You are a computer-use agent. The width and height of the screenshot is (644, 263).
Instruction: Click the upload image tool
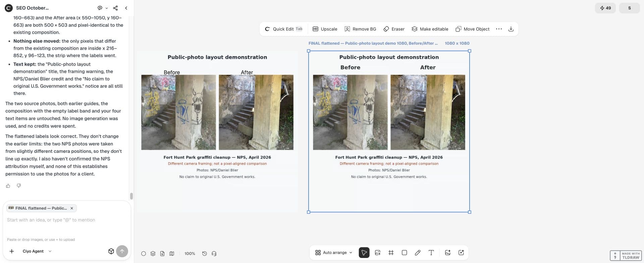click(x=378, y=253)
